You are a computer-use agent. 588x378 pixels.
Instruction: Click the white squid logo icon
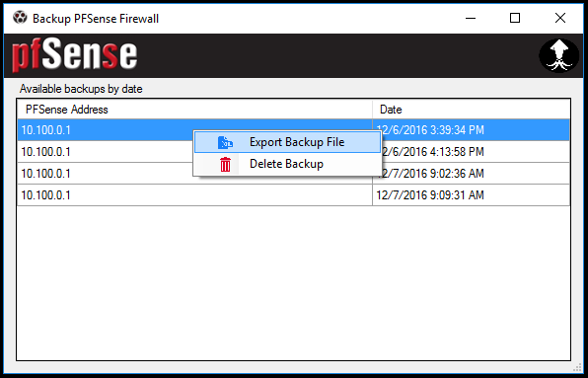559,55
